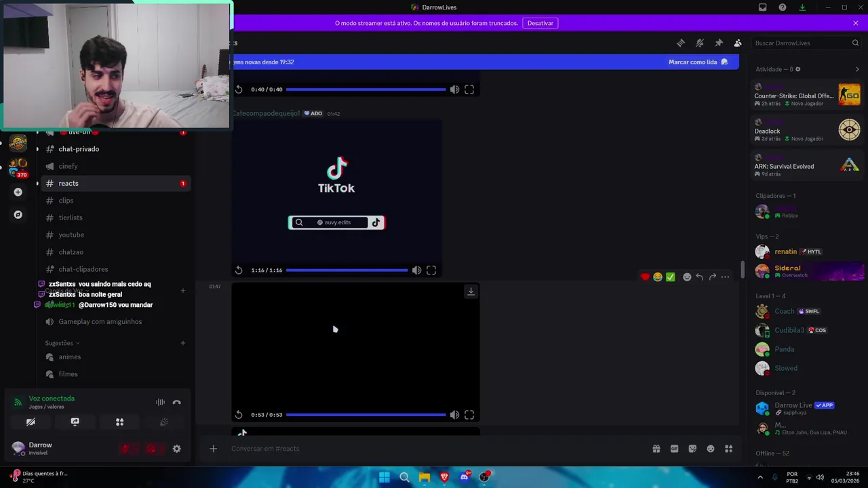Replay the 0:53 video
This screenshot has width=868, height=488.
tap(239, 415)
